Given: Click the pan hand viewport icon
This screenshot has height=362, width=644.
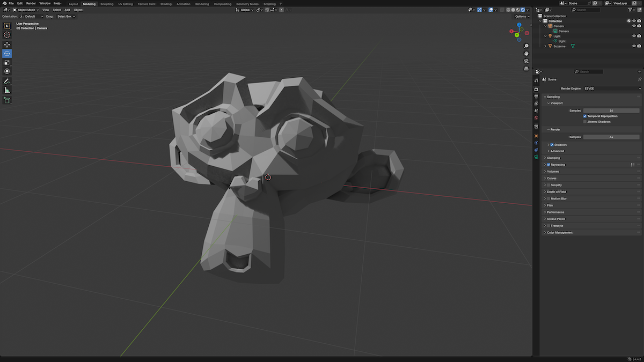Looking at the screenshot, I should tap(526, 54).
